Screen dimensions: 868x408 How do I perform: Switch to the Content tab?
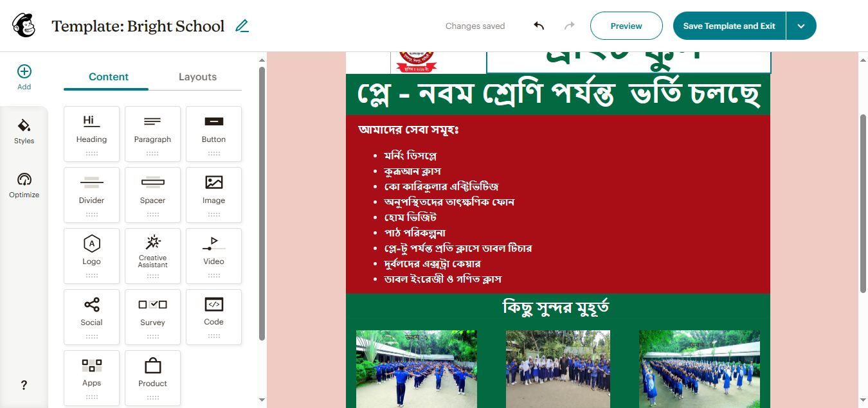(109, 76)
